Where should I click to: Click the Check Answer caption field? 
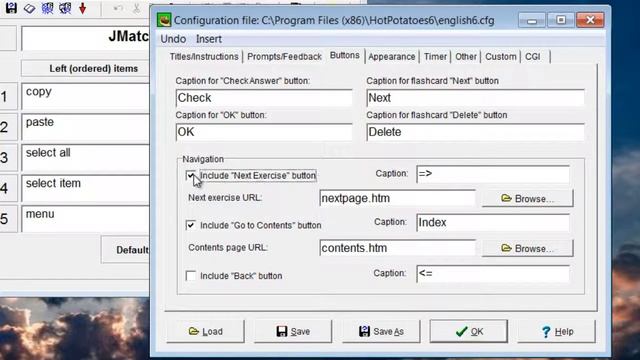click(264, 98)
